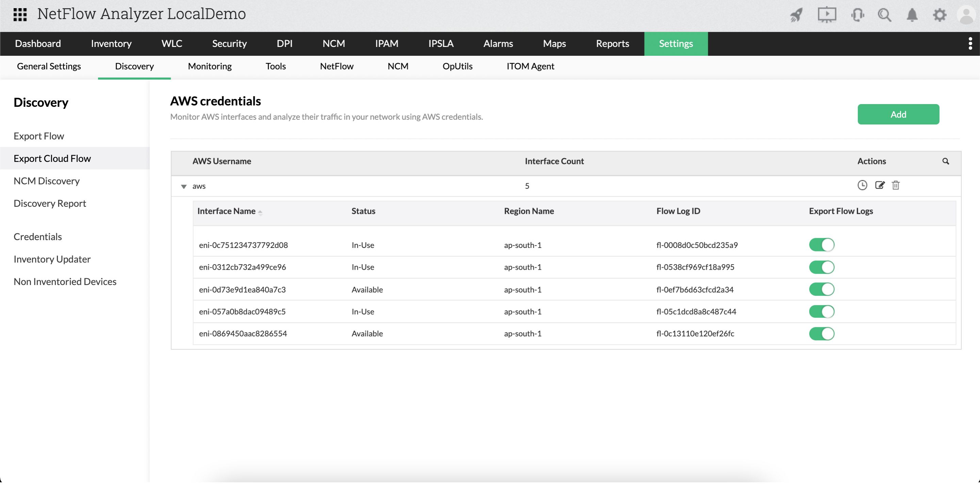Open the Discovery Report sidebar link
Image resolution: width=980 pixels, height=485 pixels.
coord(50,203)
